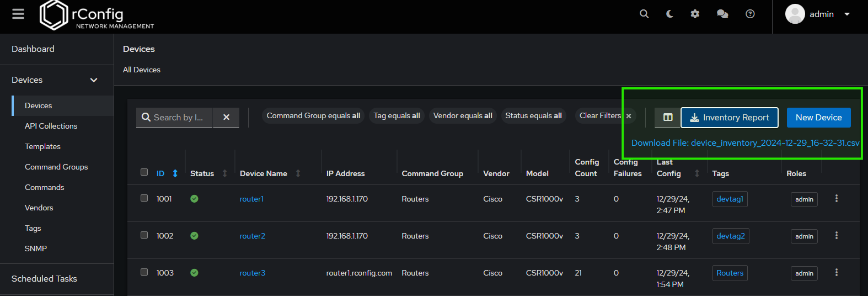The width and height of the screenshot is (868, 296).
Task: Open three-dot actions menu for router2
Action: coord(837,235)
